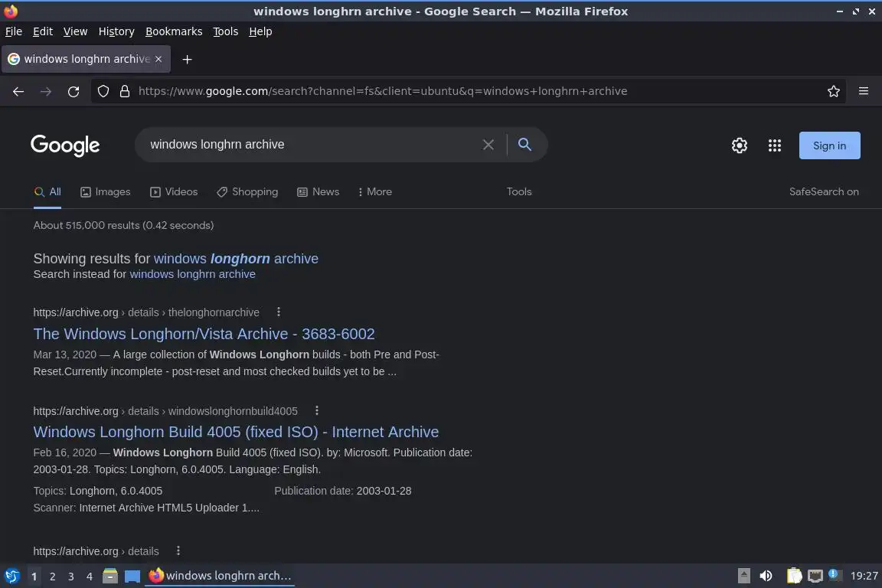This screenshot has height=588, width=882.
Task: Open the Help menu
Action: (260, 31)
